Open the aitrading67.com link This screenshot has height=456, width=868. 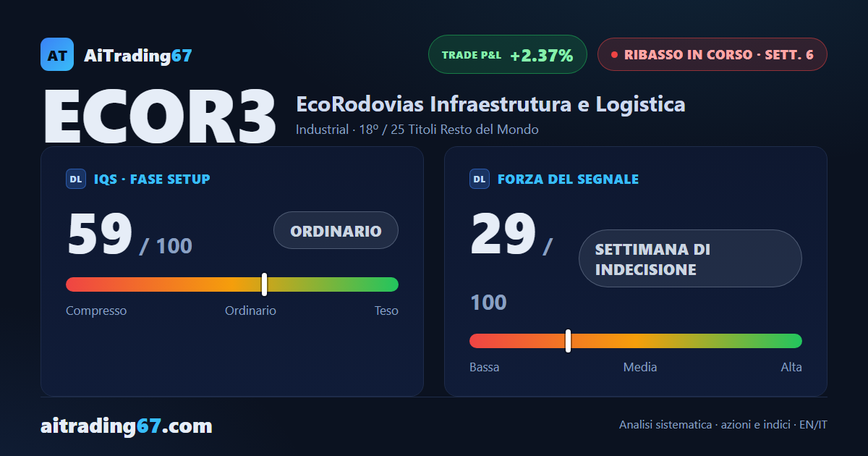tap(127, 426)
